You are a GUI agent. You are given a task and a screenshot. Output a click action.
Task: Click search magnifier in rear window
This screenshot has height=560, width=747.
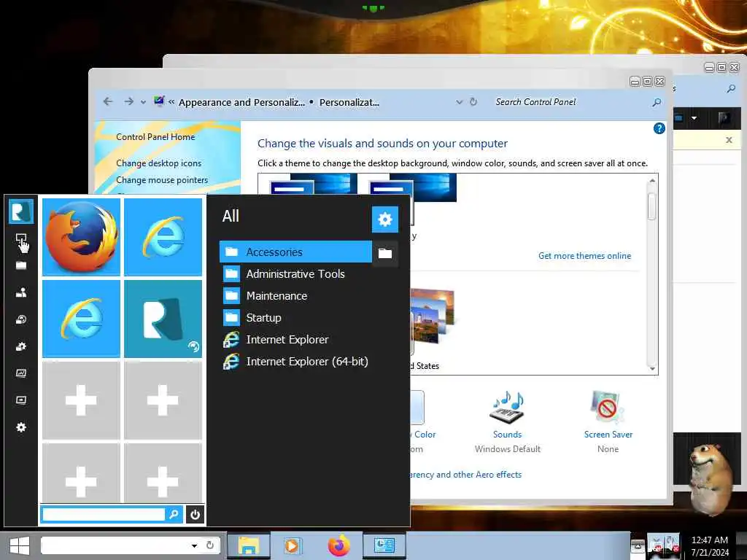[x=731, y=88]
